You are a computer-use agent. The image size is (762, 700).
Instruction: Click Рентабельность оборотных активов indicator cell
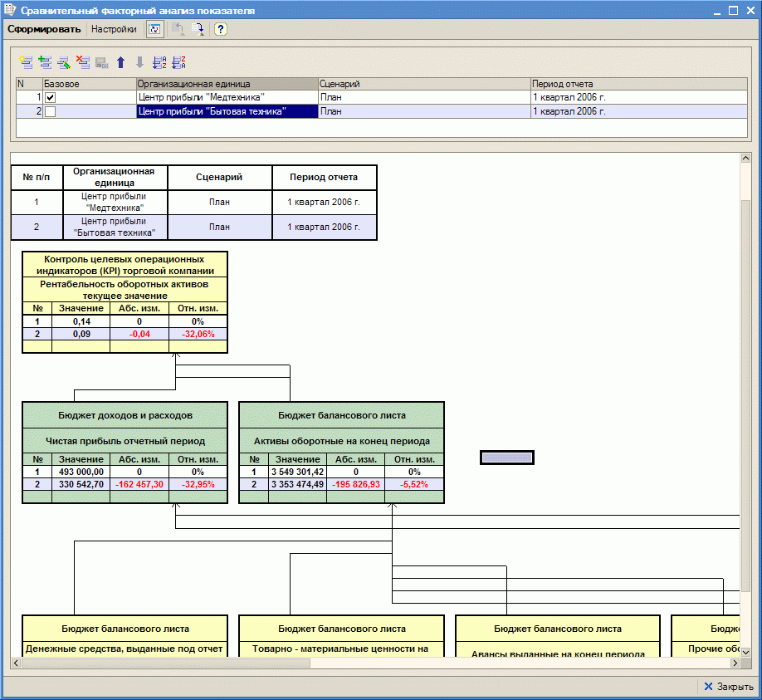[125, 290]
